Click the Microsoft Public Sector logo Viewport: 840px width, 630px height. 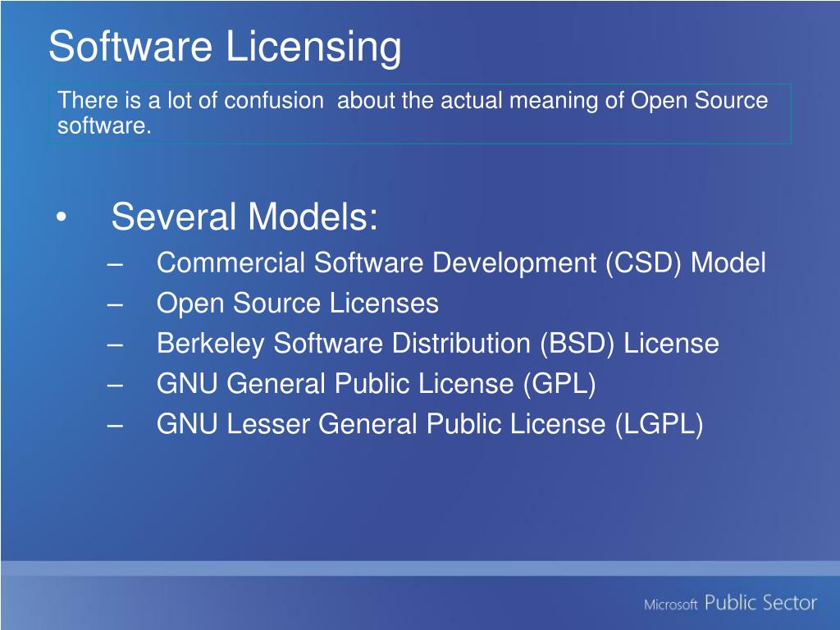[x=730, y=603]
